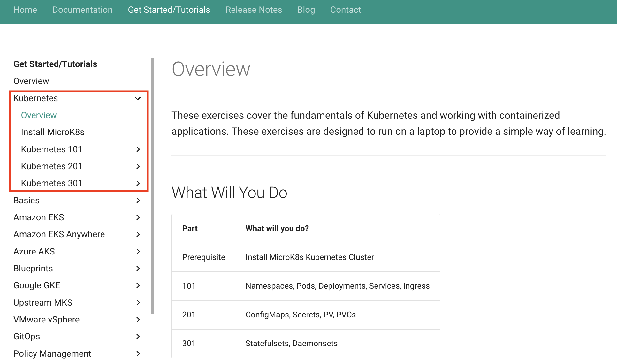
Task: Open the Azure AKS sidebar section
Action: tap(34, 252)
